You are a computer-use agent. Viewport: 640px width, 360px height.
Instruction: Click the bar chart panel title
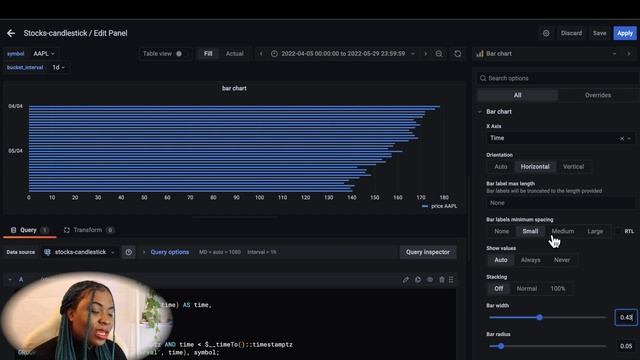[234, 88]
